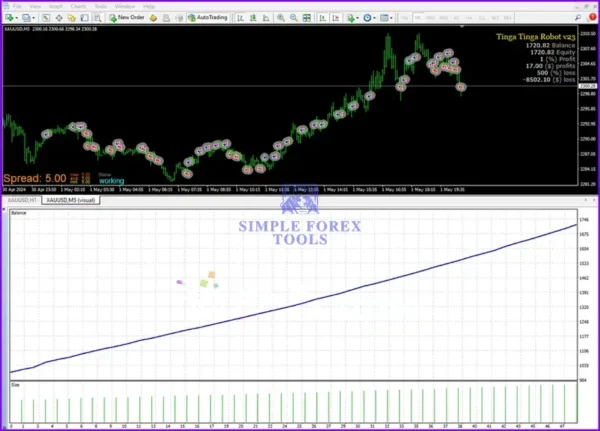Image resolution: width=600 pixels, height=431 pixels.
Task: Click the Spread: 5.00 label
Action: click(34, 178)
